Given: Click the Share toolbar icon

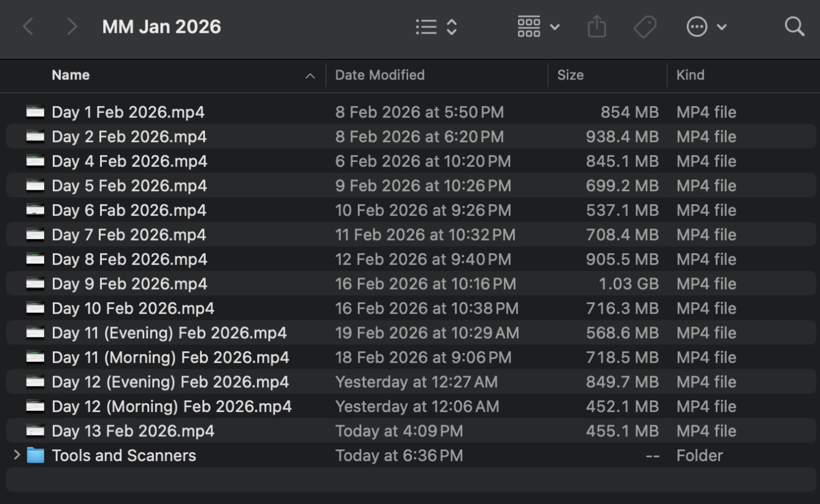Looking at the screenshot, I should tap(596, 27).
